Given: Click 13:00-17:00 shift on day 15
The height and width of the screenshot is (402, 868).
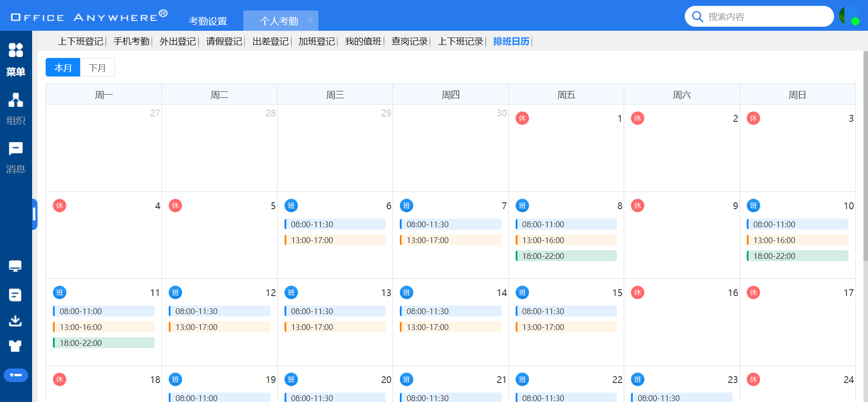Looking at the screenshot, I should click(x=566, y=327).
